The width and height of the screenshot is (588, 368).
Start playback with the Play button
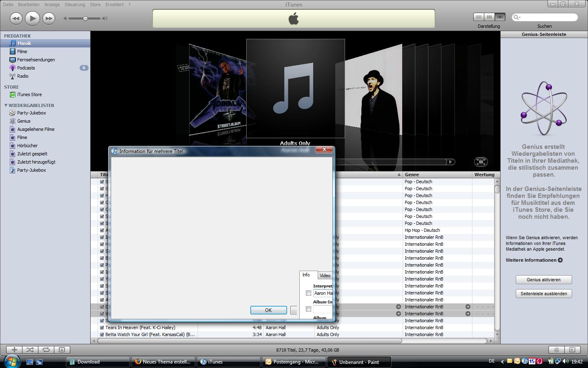32,18
